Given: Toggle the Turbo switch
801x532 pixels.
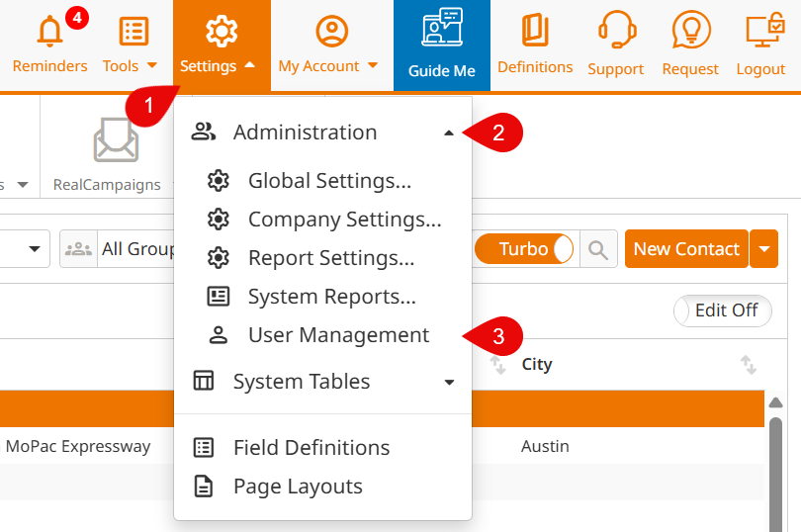Looking at the screenshot, I should [524, 249].
